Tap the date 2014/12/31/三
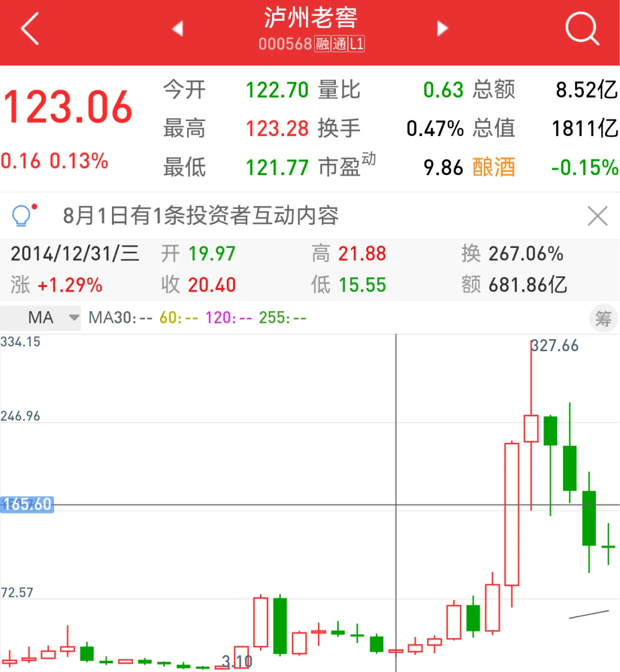This screenshot has height=672, width=620. [75, 254]
